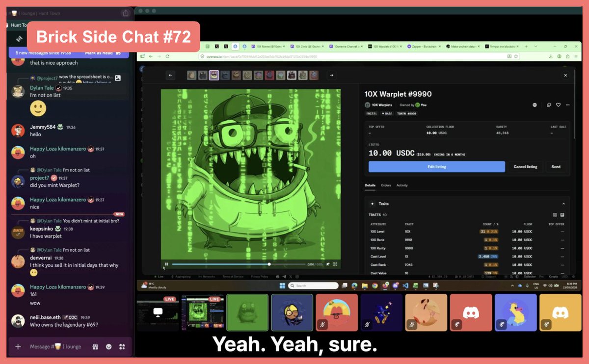The width and height of the screenshot is (589, 364).
Task: Go back in the browser
Action: [x=151, y=56]
